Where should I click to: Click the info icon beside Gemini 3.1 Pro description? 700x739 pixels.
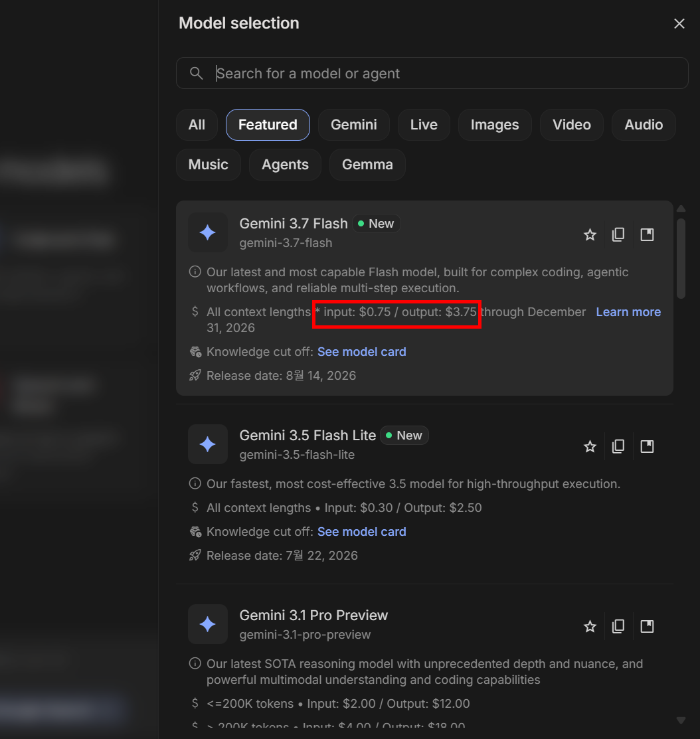click(x=195, y=663)
